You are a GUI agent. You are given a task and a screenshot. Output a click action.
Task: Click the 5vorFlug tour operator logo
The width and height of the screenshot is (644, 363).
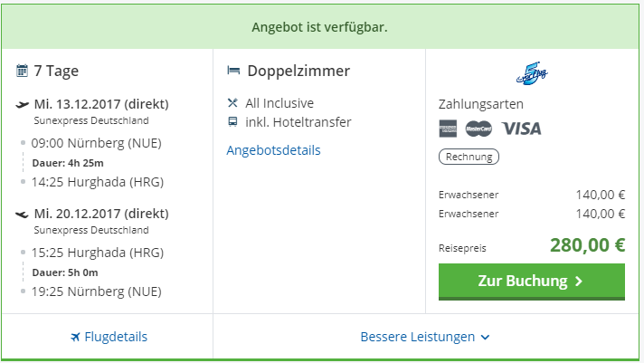(530, 72)
